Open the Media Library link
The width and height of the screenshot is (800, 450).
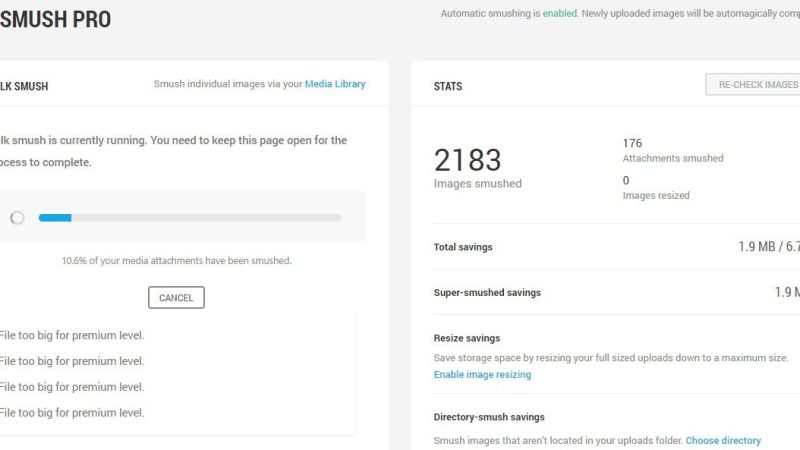[x=335, y=84]
